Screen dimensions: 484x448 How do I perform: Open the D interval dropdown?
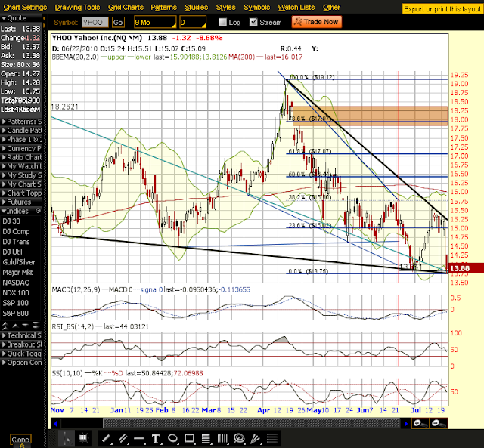(193, 22)
